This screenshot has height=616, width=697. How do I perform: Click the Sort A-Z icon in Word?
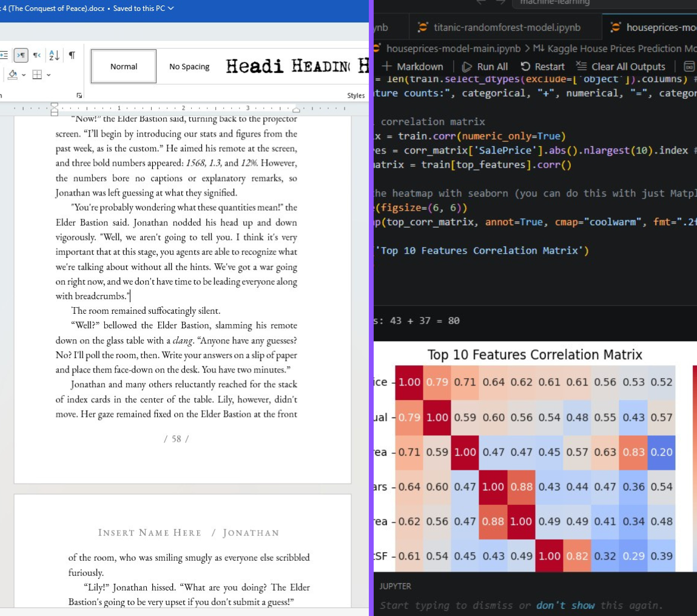[54, 55]
